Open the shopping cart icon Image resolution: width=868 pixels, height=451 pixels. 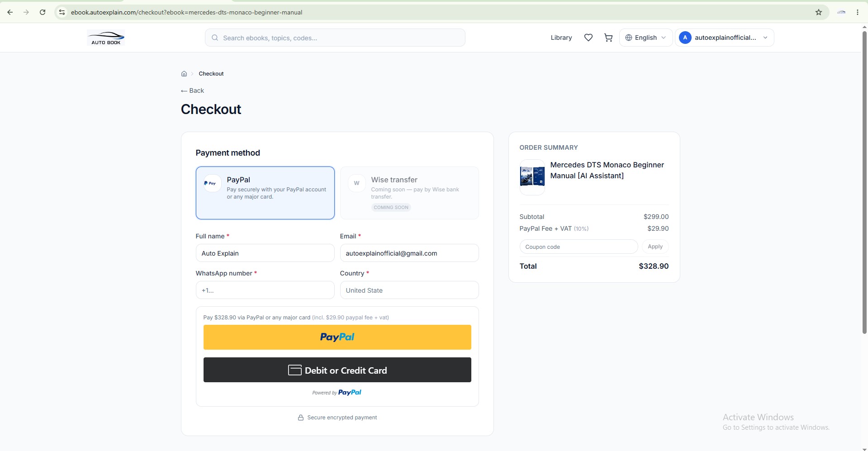tap(608, 38)
